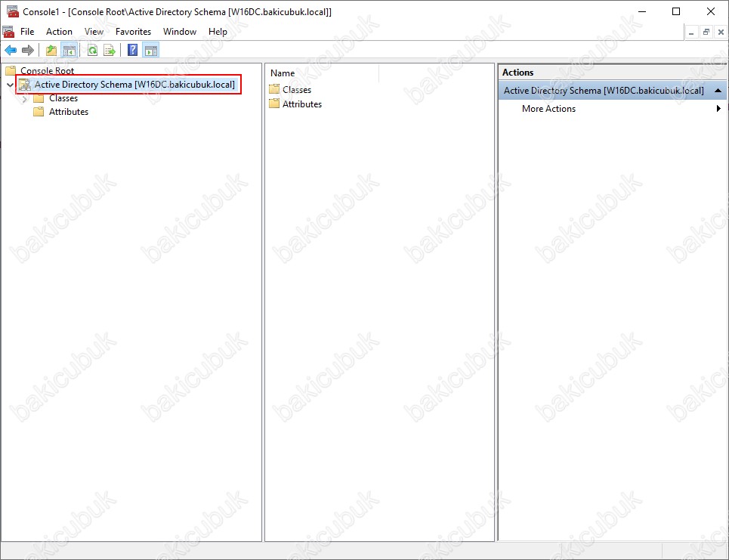The width and height of the screenshot is (729, 560).
Task: Collapse the Active Directory Schema tree node
Action: pos(10,85)
